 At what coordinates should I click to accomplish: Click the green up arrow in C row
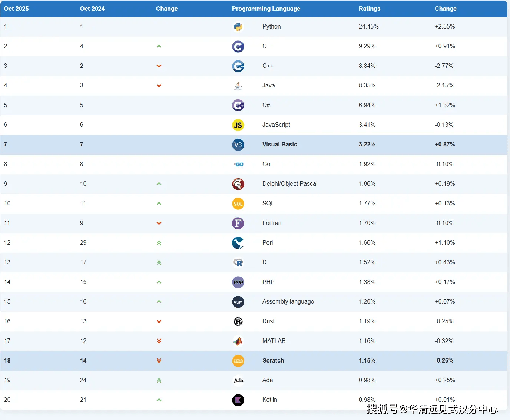(x=159, y=46)
